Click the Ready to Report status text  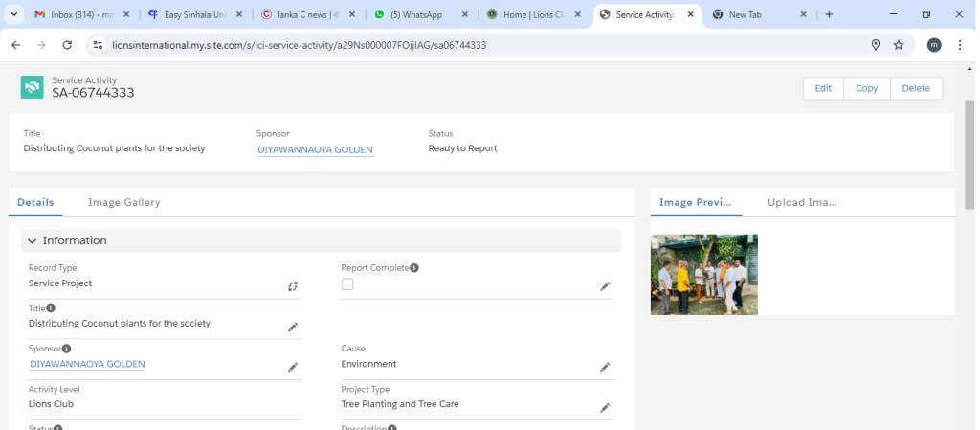[x=462, y=148]
